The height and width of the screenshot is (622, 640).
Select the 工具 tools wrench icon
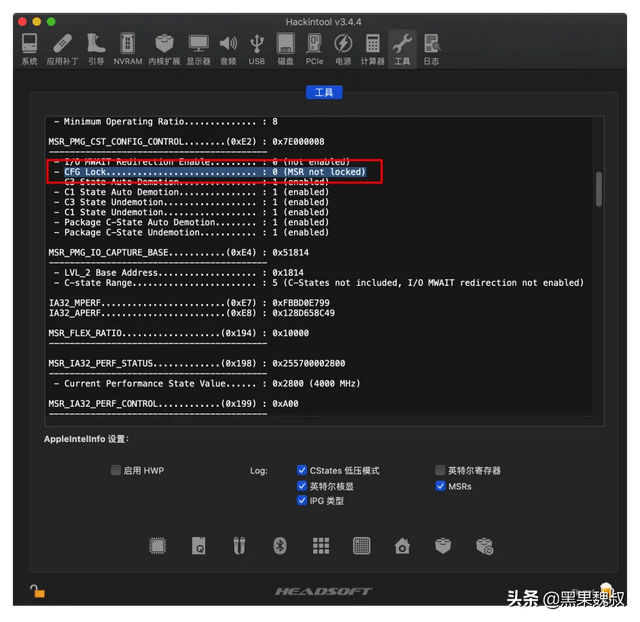(x=402, y=49)
